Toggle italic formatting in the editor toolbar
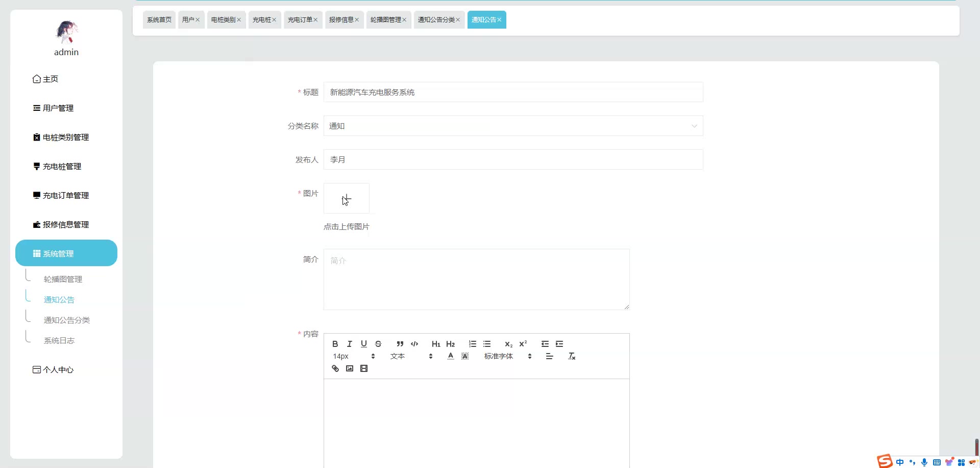This screenshot has width=980, height=468. pos(350,344)
